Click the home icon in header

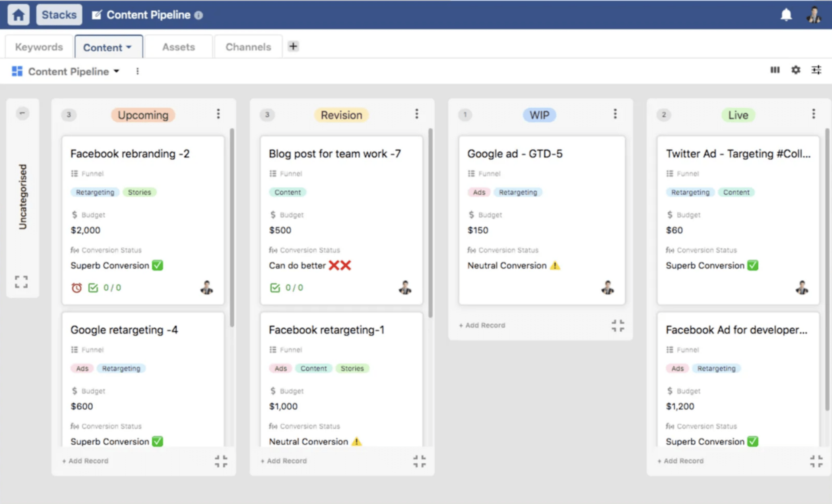coord(18,15)
